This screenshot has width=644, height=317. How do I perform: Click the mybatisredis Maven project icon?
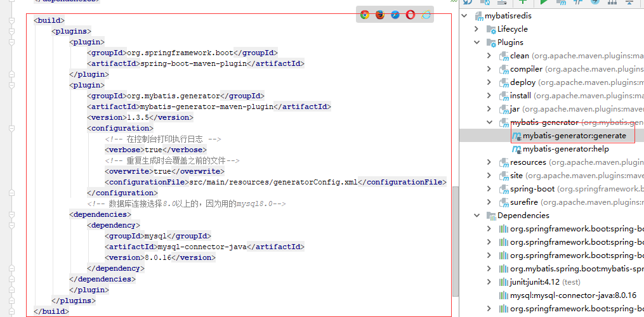479,16
